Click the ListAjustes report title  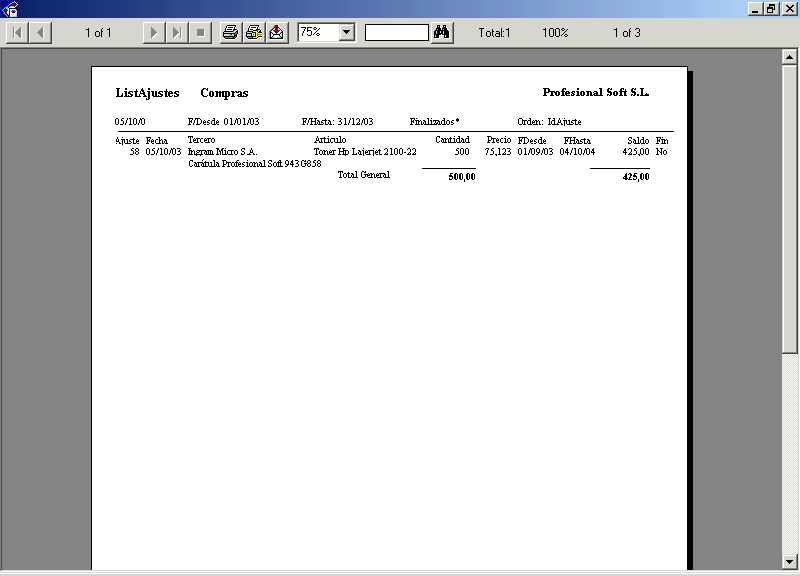click(x=147, y=93)
